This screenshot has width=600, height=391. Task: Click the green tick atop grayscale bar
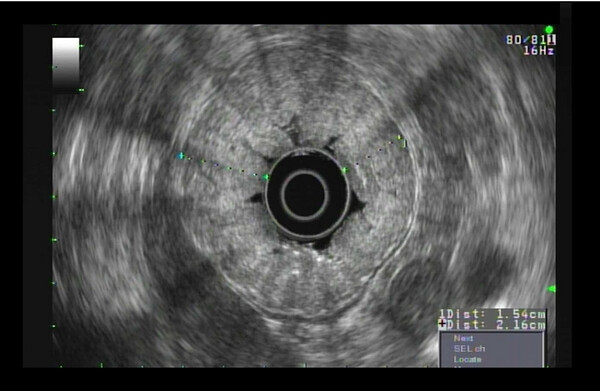[82, 46]
